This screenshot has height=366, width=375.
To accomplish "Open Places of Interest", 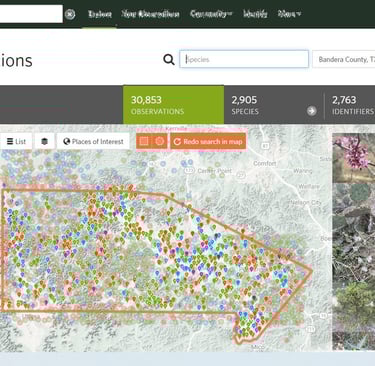I will point(93,142).
